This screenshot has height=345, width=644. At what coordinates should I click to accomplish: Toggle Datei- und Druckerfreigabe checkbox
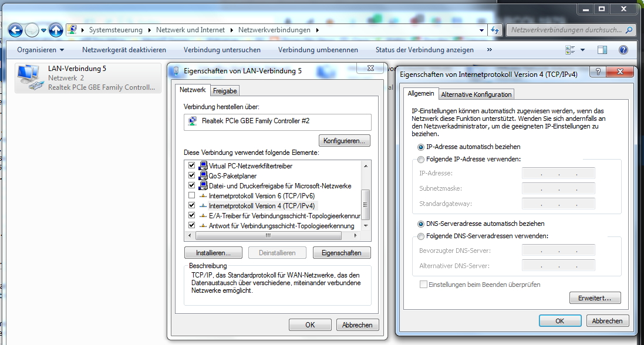click(191, 185)
